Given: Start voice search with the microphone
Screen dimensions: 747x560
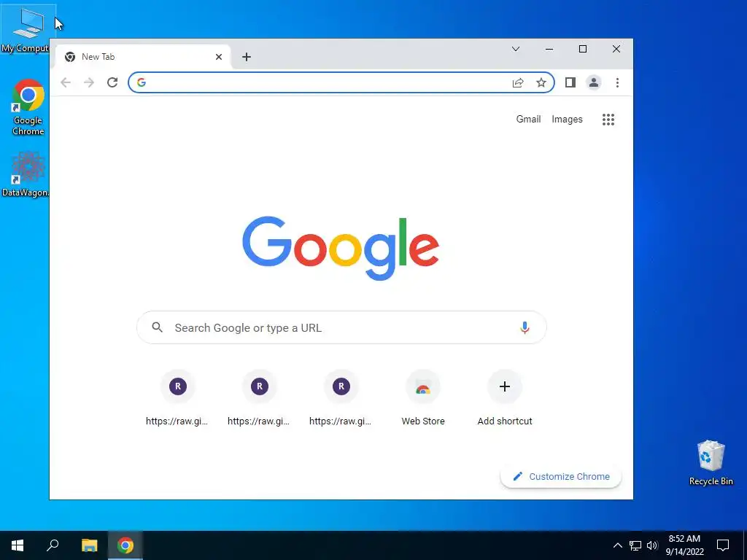Looking at the screenshot, I should [525, 327].
